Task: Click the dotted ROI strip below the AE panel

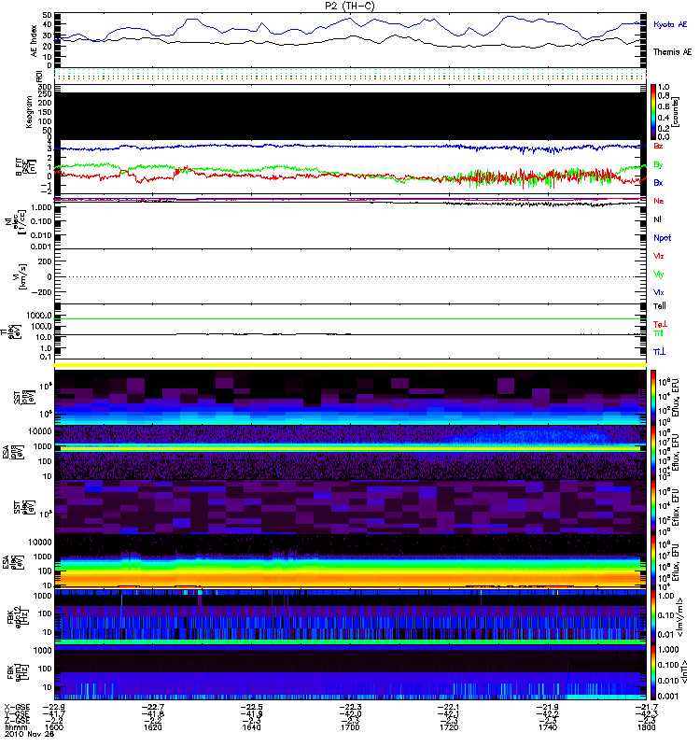Action: click(x=350, y=75)
